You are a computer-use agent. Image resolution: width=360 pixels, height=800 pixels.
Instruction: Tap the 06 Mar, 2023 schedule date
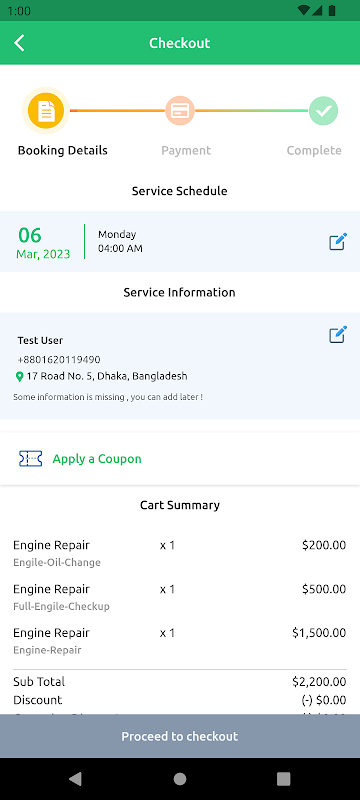click(x=43, y=242)
